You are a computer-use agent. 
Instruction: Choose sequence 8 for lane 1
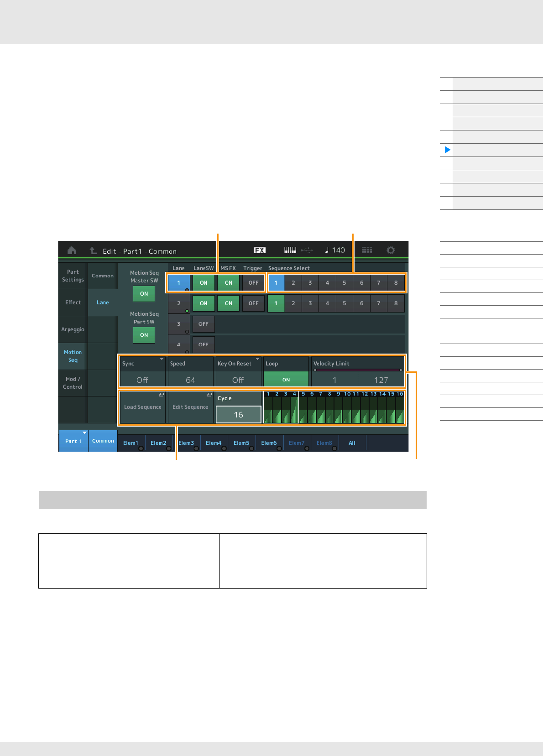tap(396, 283)
